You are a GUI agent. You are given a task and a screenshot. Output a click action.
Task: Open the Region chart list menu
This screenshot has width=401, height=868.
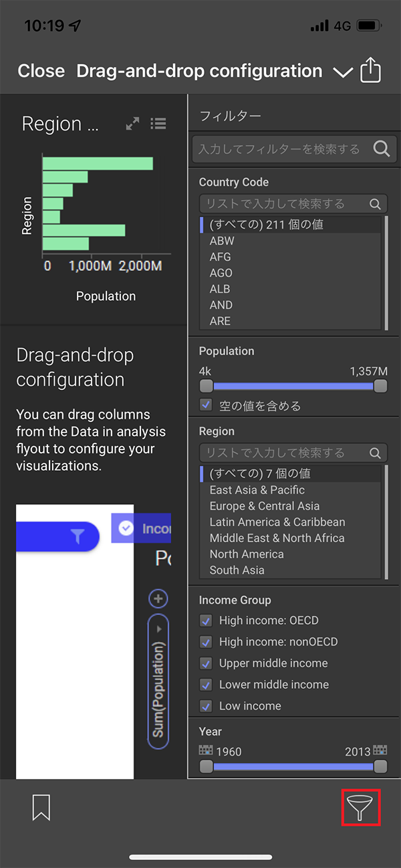(x=158, y=124)
